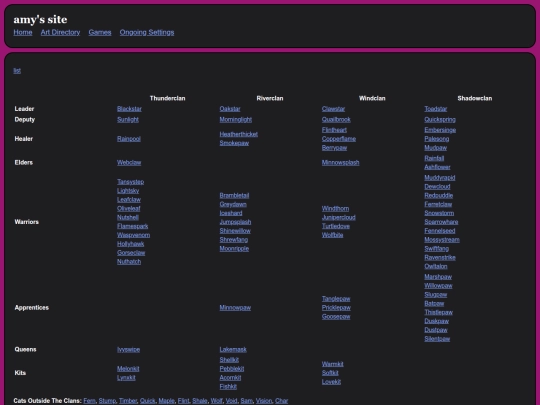Select deputy Morninglight link
The width and height of the screenshot is (540, 405).
[x=236, y=120]
